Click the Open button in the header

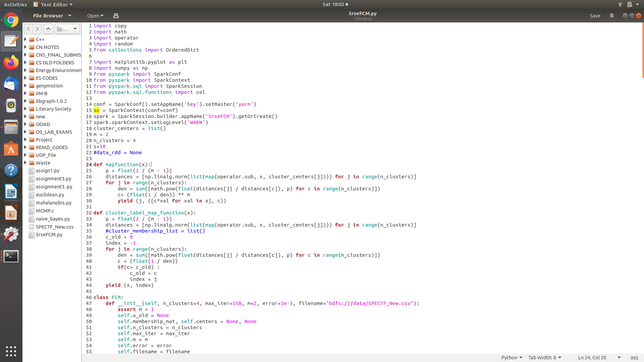click(x=95, y=16)
